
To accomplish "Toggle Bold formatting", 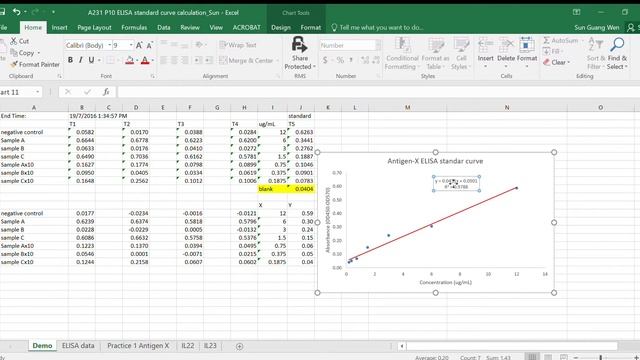I will pos(70,60).
